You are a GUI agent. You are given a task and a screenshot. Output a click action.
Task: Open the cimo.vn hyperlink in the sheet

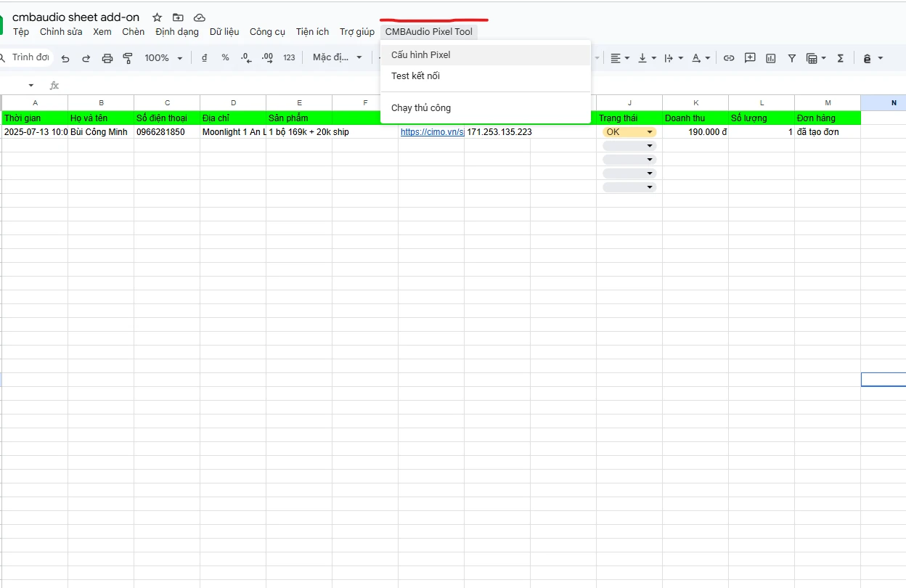(x=431, y=132)
